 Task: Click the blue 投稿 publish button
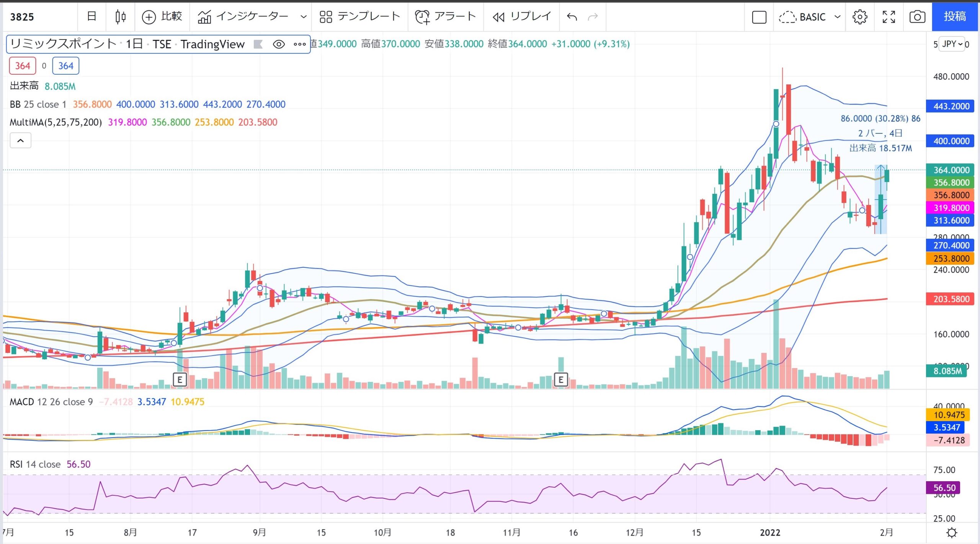(955, 16)
